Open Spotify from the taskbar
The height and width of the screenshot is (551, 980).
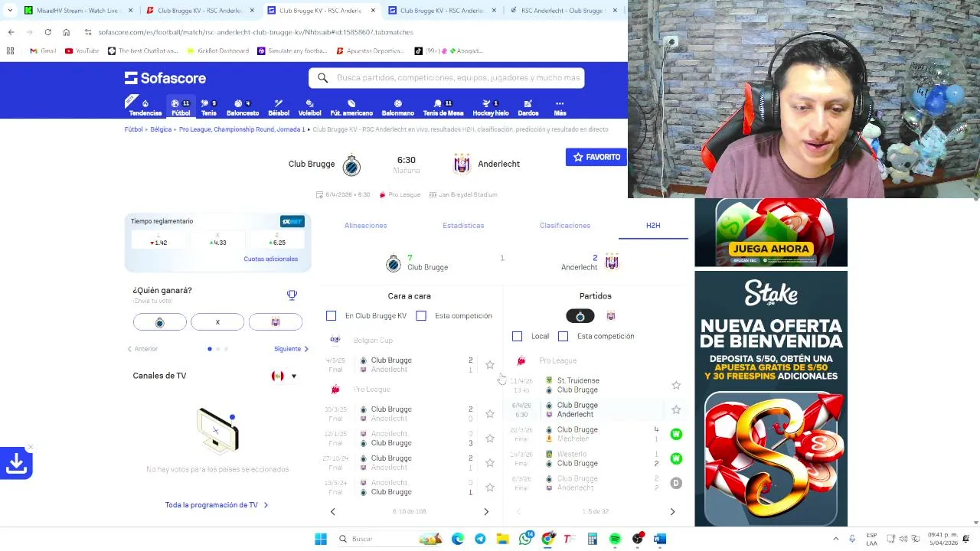tap(615, 539)
